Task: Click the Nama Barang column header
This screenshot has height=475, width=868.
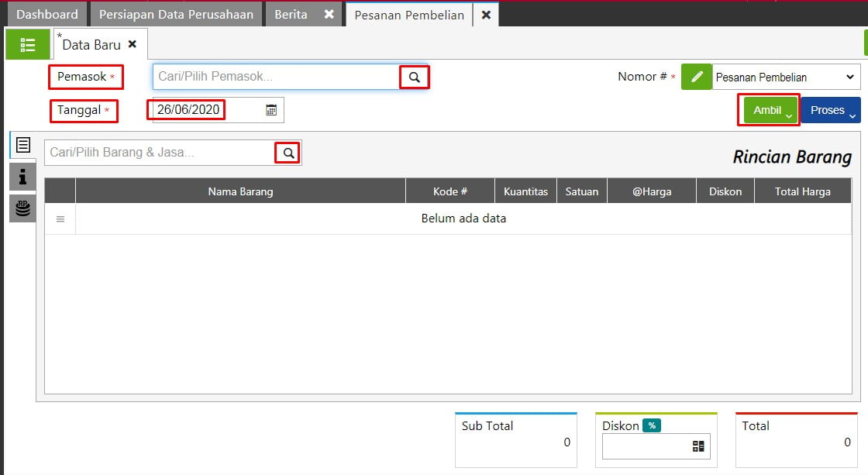Action: coord(240,191)
